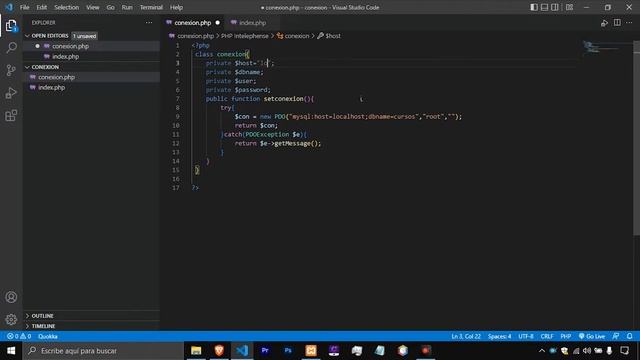Open the Run menu

127,7
